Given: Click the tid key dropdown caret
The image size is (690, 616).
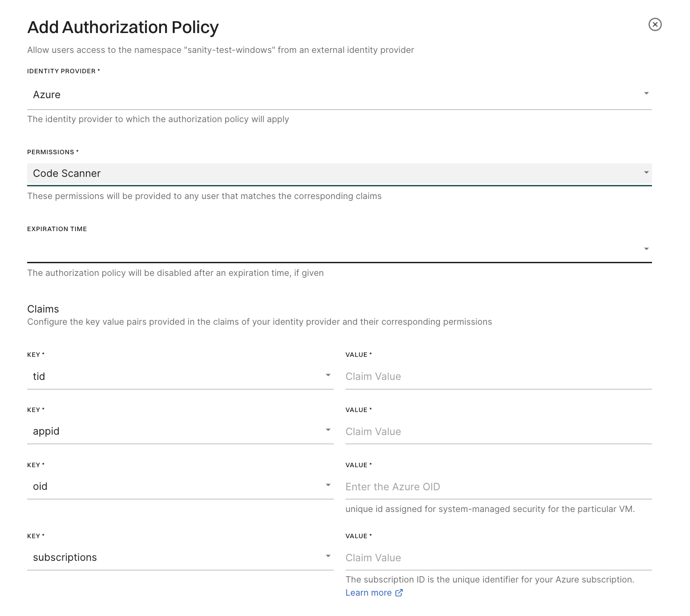Looking at the screenshot, I should pyautogui.click(x=329, y=375).
